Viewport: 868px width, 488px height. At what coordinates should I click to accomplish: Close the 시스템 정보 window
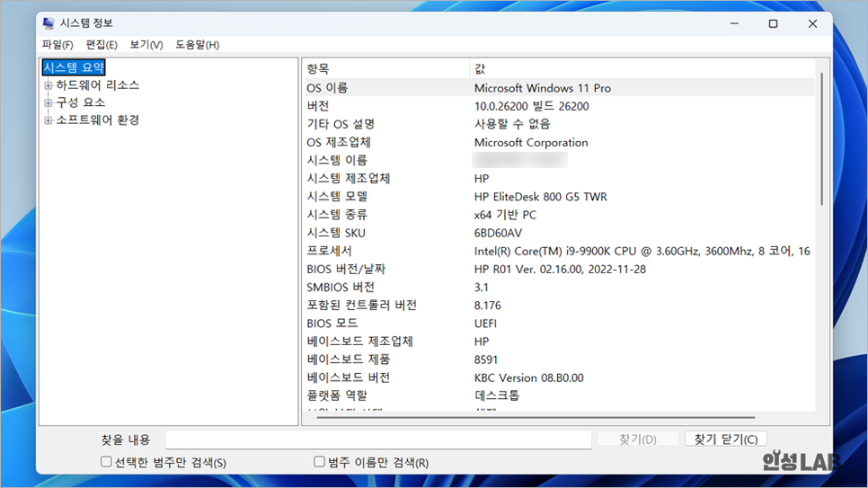point(812,23)
